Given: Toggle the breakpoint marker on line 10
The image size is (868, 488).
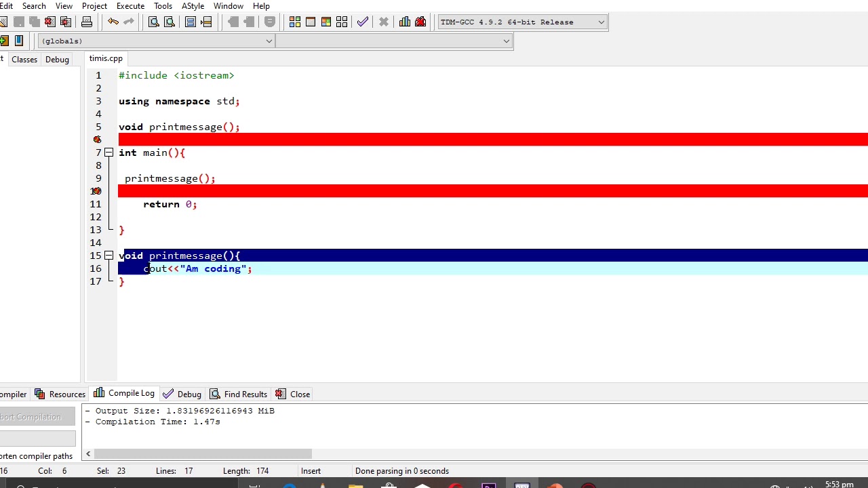Looking at the screenshot, I should 97,191.
